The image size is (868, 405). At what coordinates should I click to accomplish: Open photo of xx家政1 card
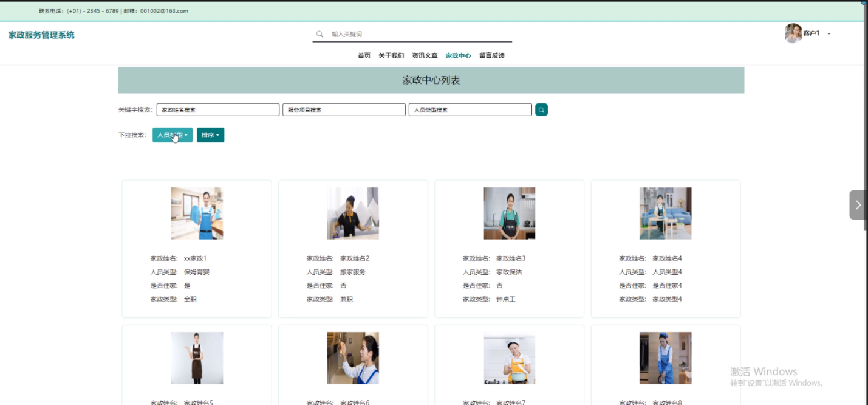pyautogui.click(x=197, y=213)
